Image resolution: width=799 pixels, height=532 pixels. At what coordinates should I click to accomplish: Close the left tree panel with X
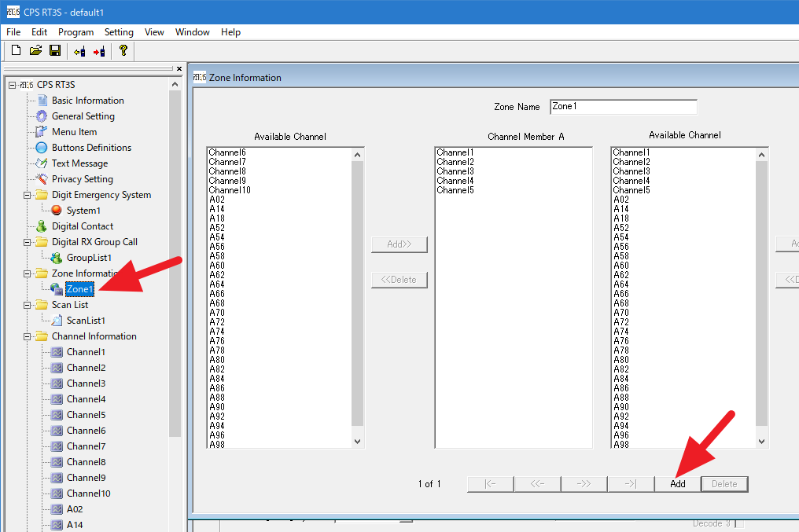tap(179, 68)
